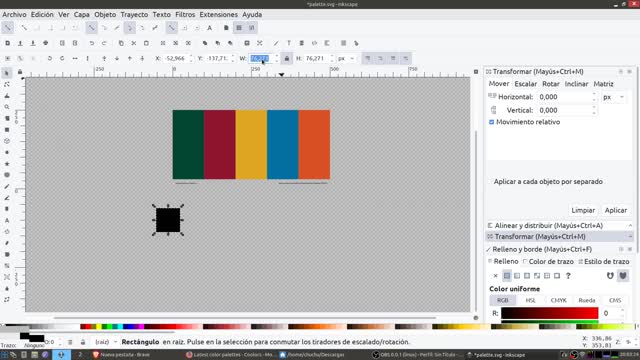
Task: Adjust the red R channel slider
Action: point(549,313)
